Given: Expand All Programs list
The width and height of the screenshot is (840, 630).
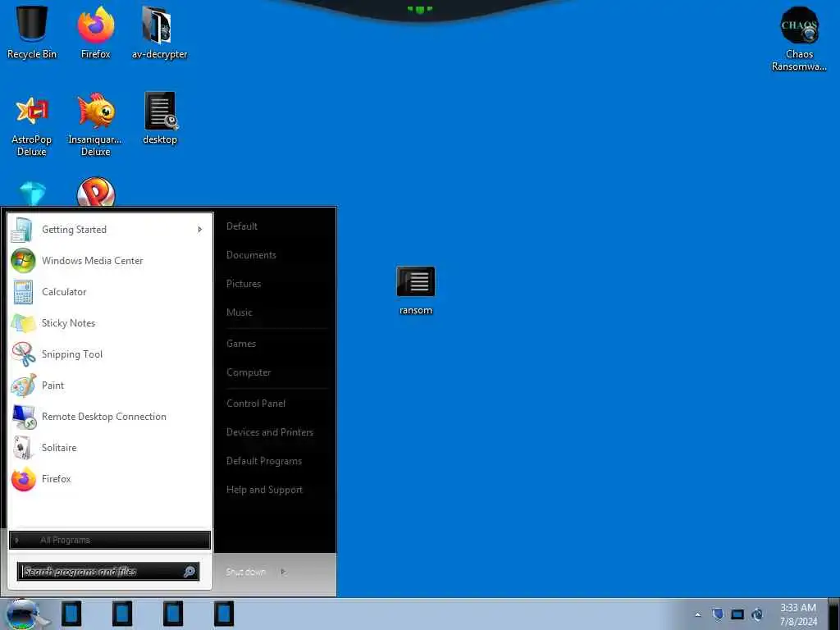Looking at the screenshot, I should (110, 540).
